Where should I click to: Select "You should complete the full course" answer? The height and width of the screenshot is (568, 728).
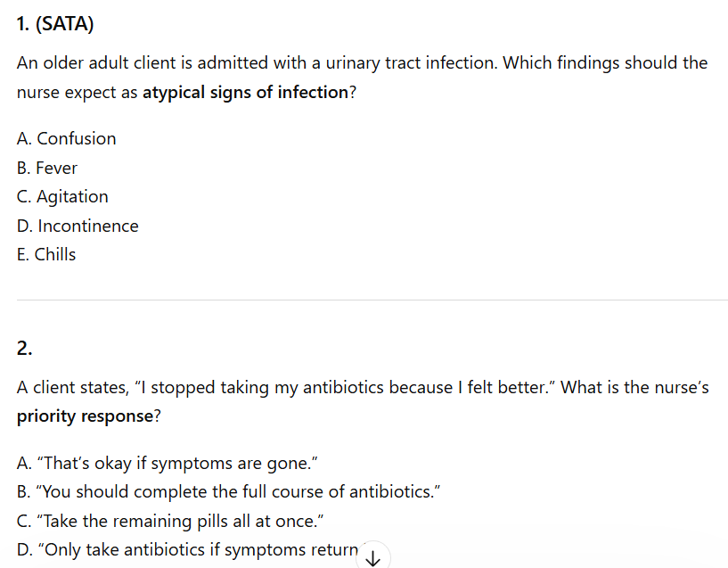(229, 491)
